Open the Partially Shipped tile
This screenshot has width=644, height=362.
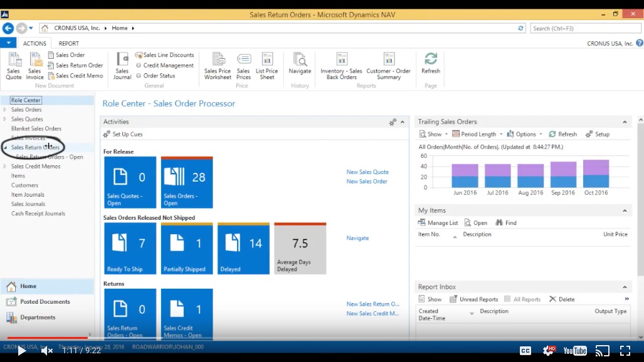(x=187, y=248)
